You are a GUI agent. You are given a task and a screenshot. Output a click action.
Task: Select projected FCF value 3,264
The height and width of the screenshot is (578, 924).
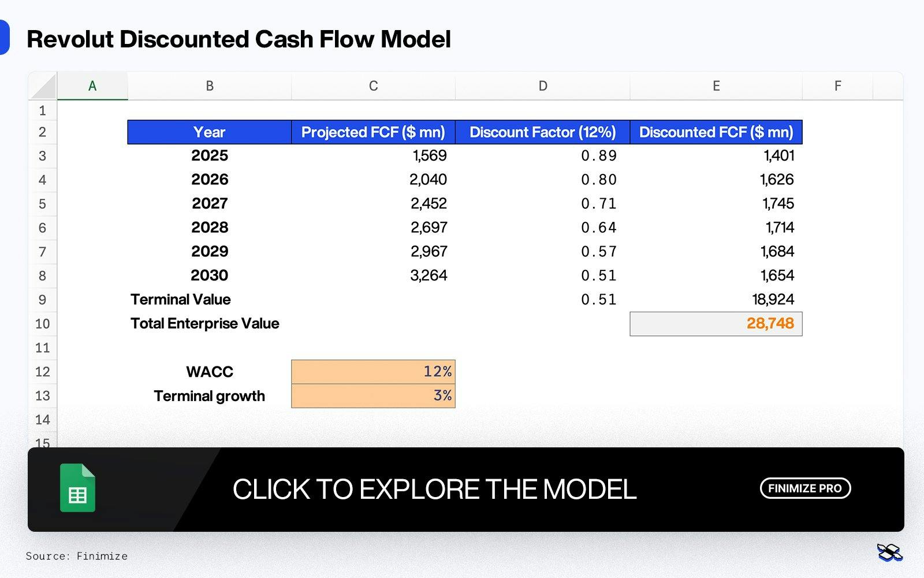point(374,276)
